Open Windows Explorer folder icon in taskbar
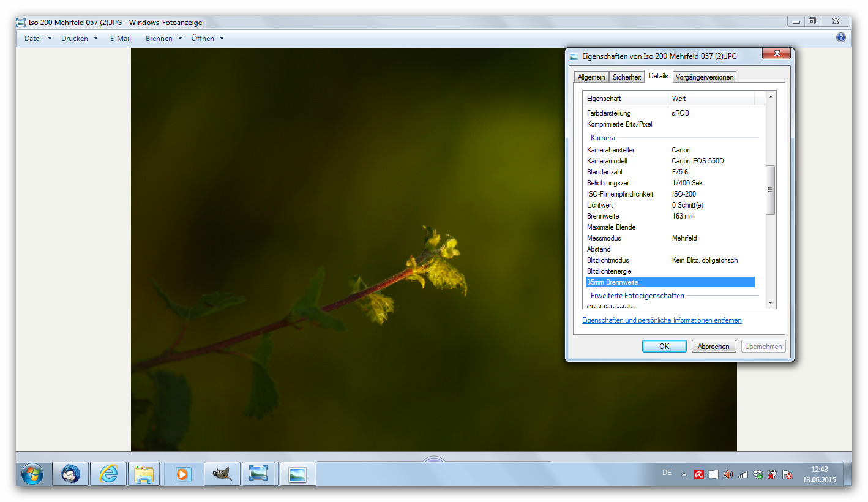The width and height of the screenshot is (868, 502). point(144,474)
